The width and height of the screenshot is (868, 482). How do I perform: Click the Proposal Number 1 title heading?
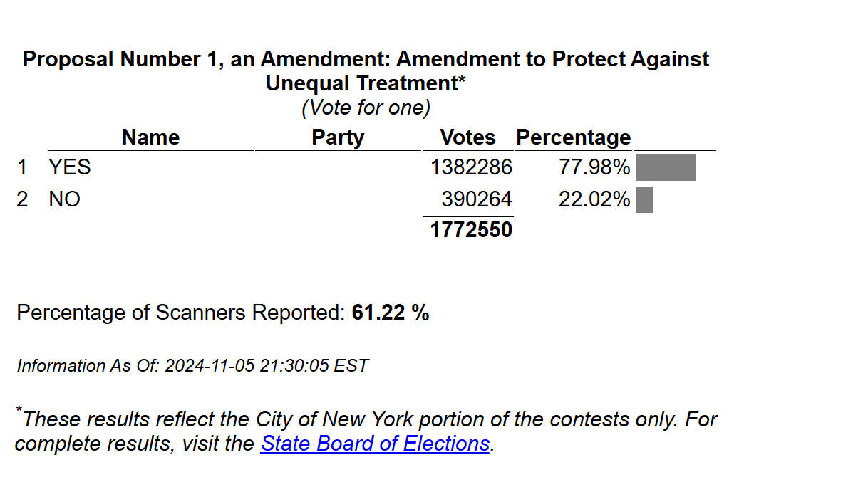pyautogui.click(x=366, y=70)
